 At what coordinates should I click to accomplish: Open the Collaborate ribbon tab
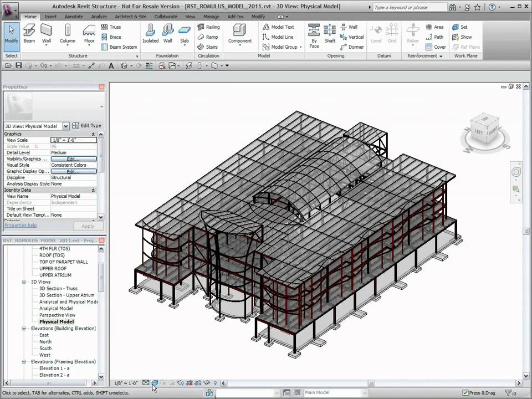tap(166, 16)
